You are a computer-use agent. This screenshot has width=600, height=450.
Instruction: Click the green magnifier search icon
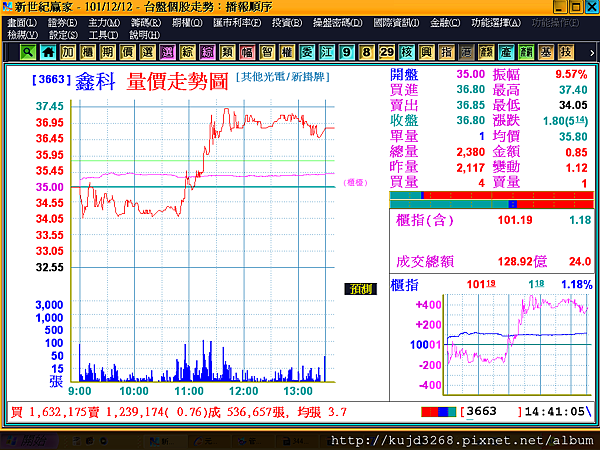28,52
